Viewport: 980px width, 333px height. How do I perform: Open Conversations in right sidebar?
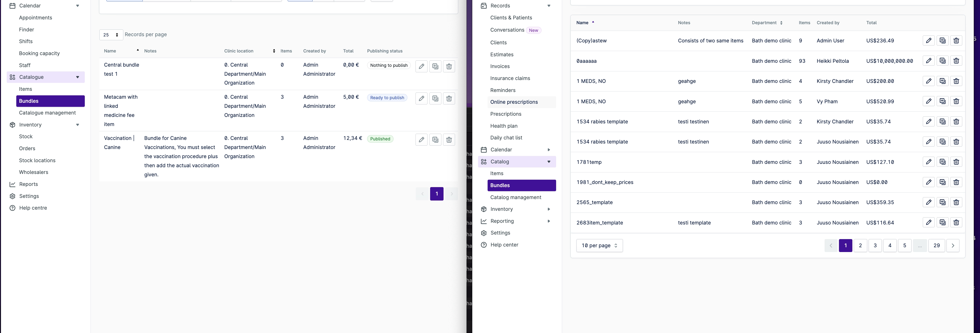507,30
